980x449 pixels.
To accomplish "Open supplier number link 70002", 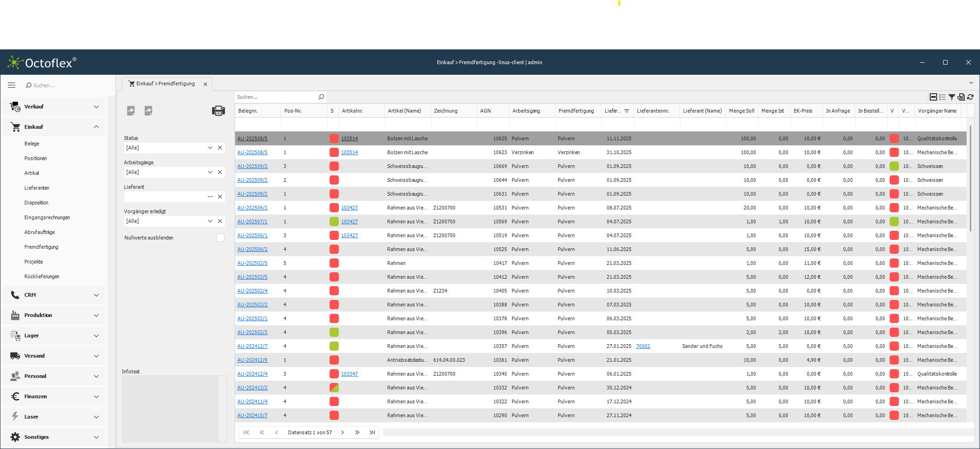I will click(643, 346).
